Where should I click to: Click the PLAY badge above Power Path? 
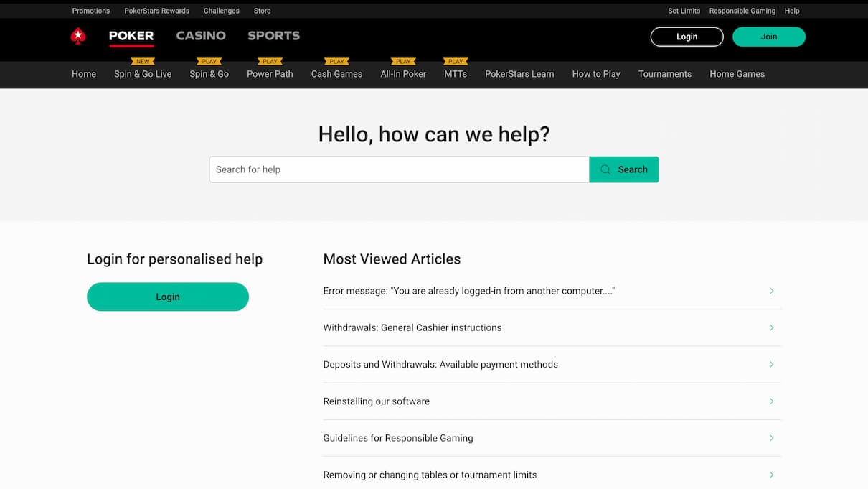[270, 62]
